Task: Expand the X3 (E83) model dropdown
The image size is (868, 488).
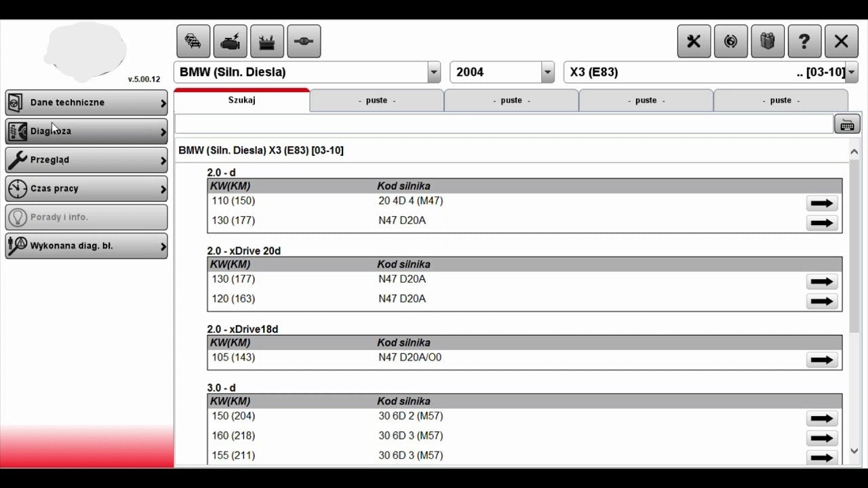Action: (x=852, y=72)
